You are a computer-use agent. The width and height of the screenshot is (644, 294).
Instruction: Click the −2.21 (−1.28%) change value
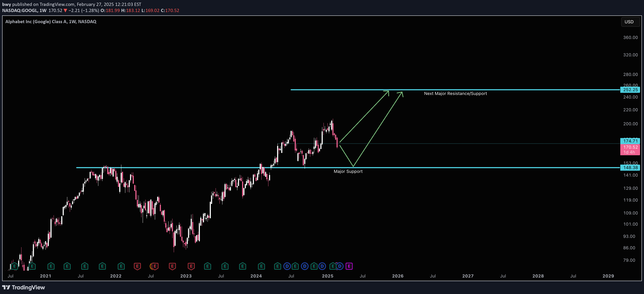point(84,10)
